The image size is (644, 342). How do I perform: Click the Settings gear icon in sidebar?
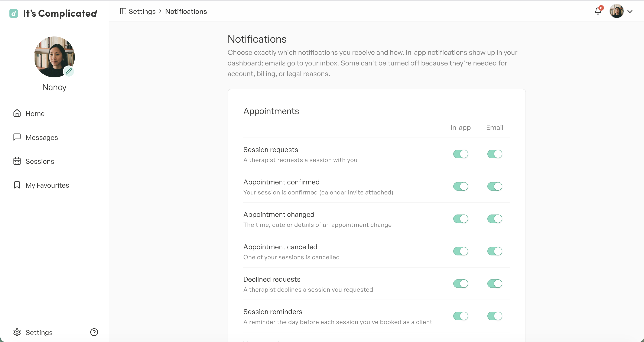(17, 332)
